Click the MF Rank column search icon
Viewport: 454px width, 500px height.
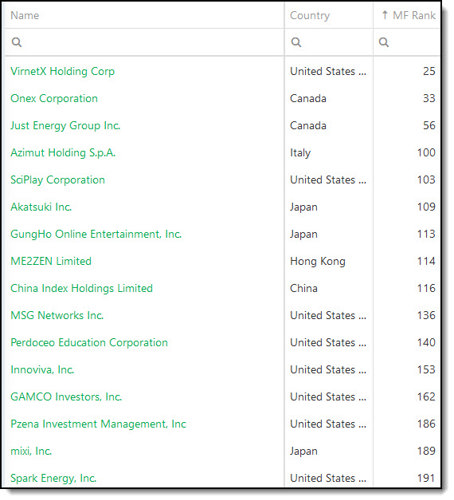pos(384,42)
